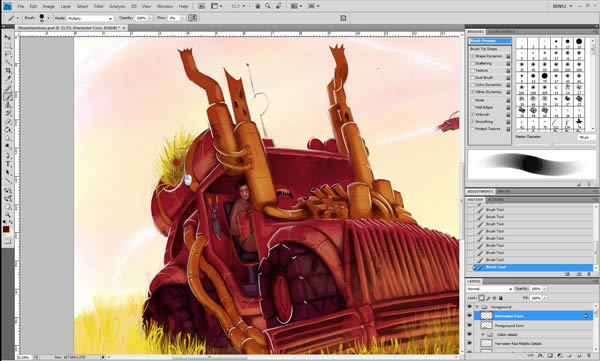Open the Window menu
600x361 pixels.
(165, 7)
